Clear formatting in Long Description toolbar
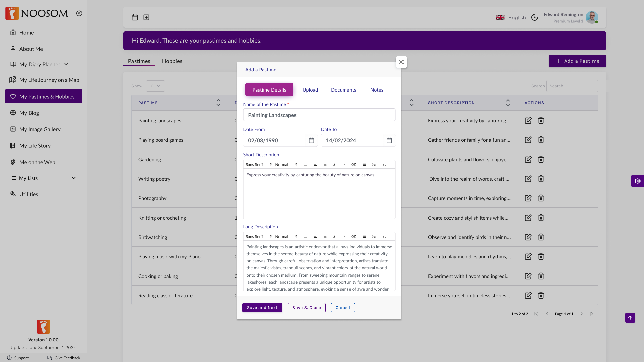 coord(384,236)
